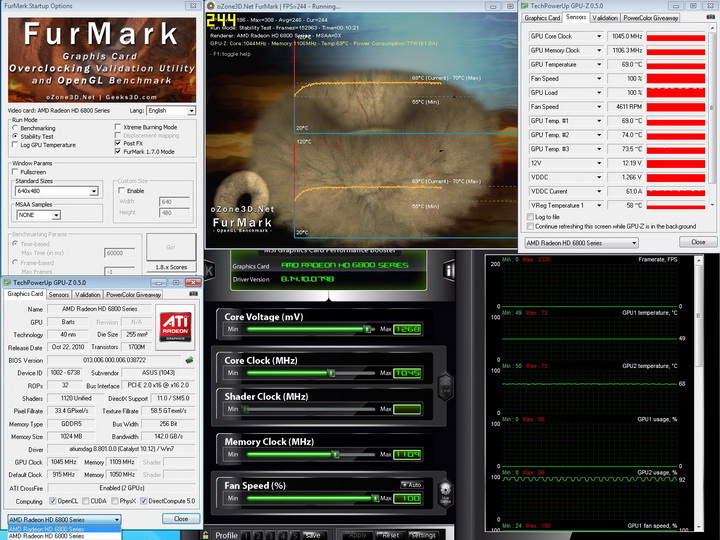The height and width of the screenshot is (540, 720).
Task: Select profile slot 2 in Afterburner
Action: pyautogui.click(x=259, y=535)
